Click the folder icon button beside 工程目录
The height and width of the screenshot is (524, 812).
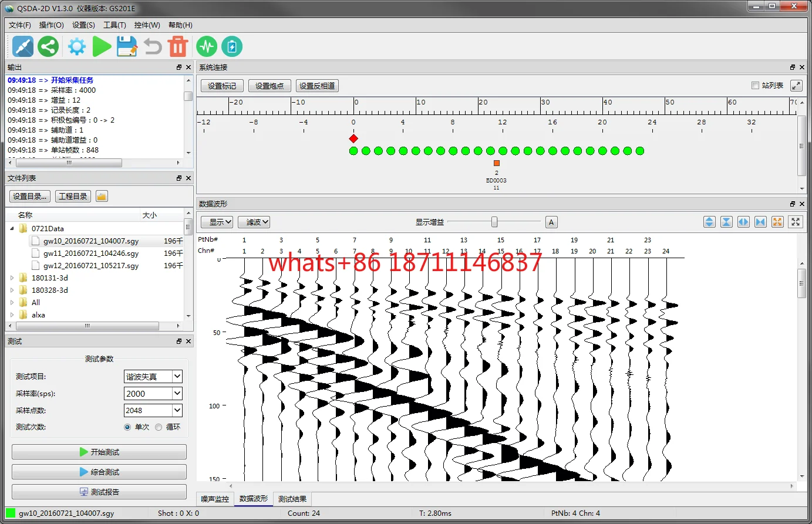pyautogui.click(x=102, y=197)
